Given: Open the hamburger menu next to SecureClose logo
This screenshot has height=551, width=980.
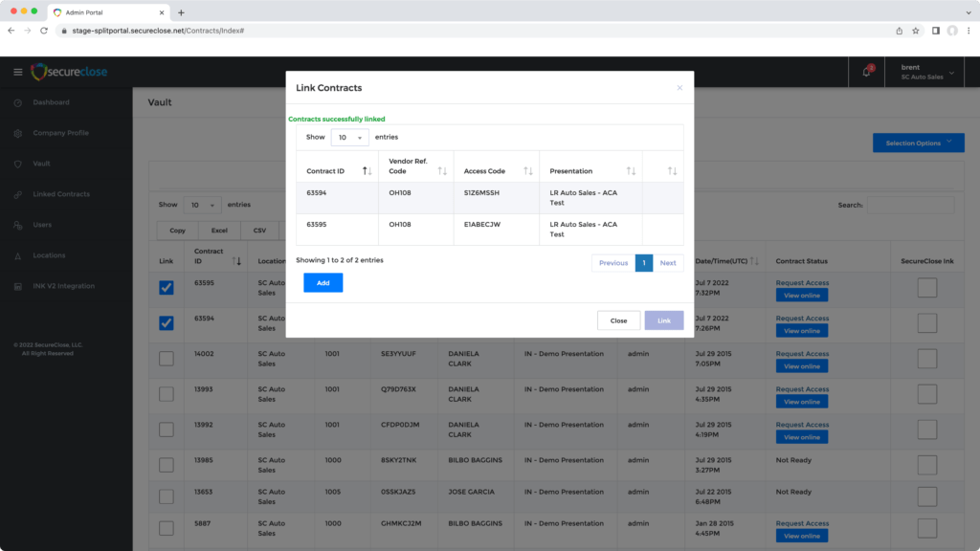Looking at the screenshot, I should point(17,72).
